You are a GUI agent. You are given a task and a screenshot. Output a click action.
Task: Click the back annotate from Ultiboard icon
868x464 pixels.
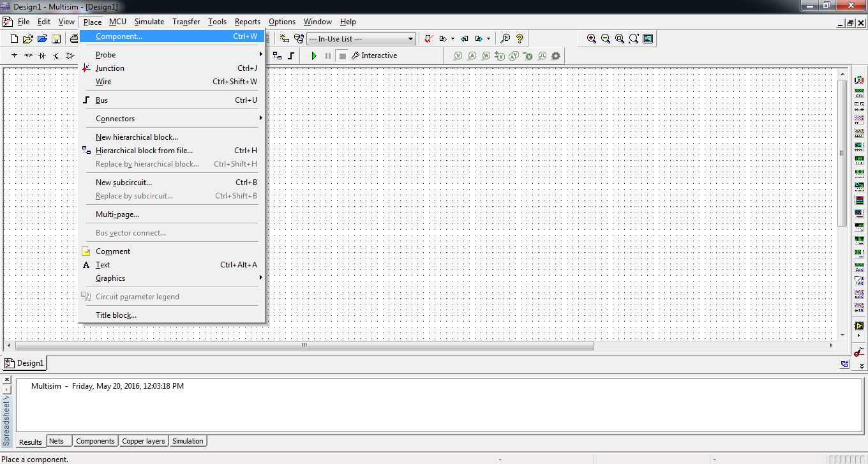pos(464,39)
